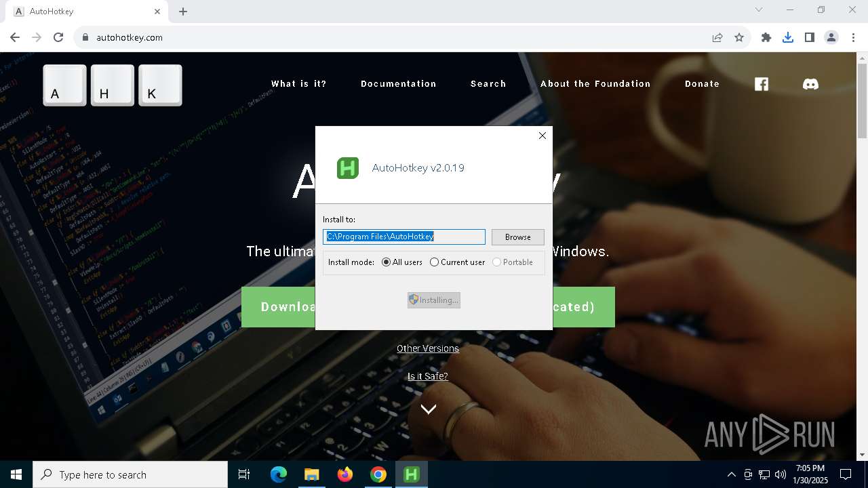Open the Discord icon link
Image resolution: width=868 pixels, height=488 pixels.
coord(810,84)
